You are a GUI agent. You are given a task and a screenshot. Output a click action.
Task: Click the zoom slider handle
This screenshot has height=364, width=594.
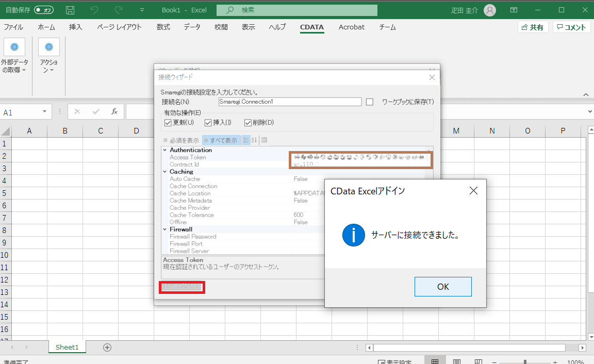[x=525, y=362]
